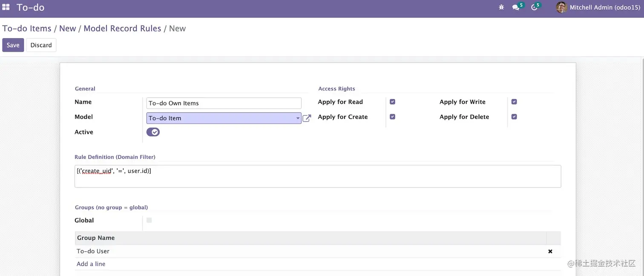Viewport: 644px width, 276px height.
Task: Navigate to To-do Items breadcrumb
Action: [x=27, y=28]
